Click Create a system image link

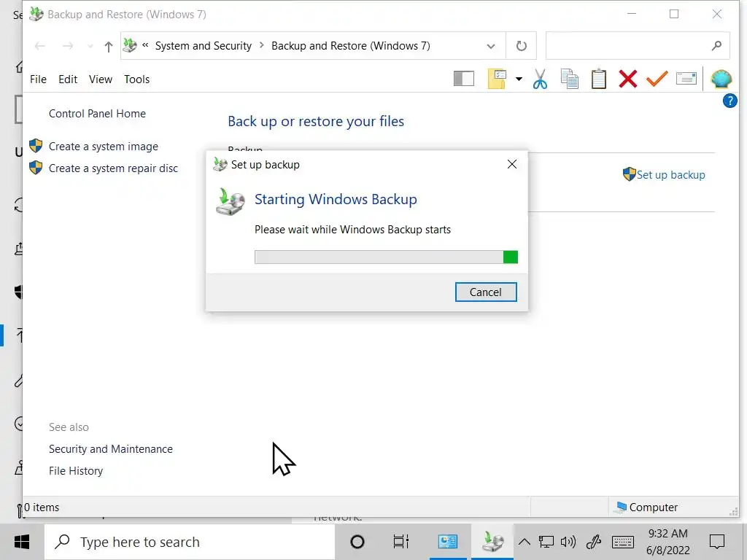pyautogui.click(x=104, y=146)
